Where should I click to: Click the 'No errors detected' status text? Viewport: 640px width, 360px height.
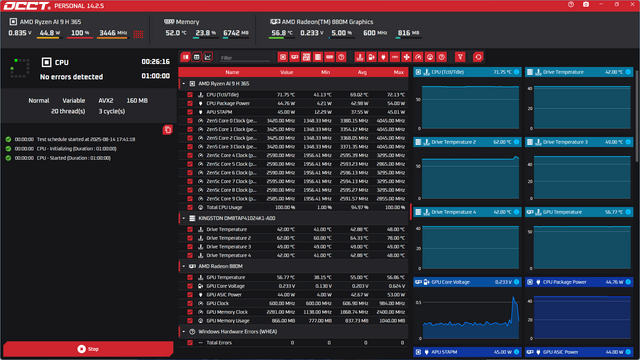71,77
